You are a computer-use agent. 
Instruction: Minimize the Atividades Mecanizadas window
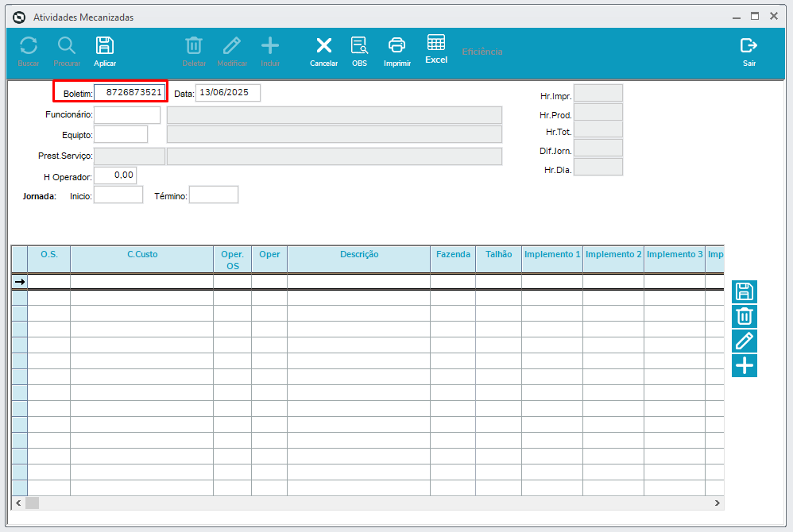737,17
